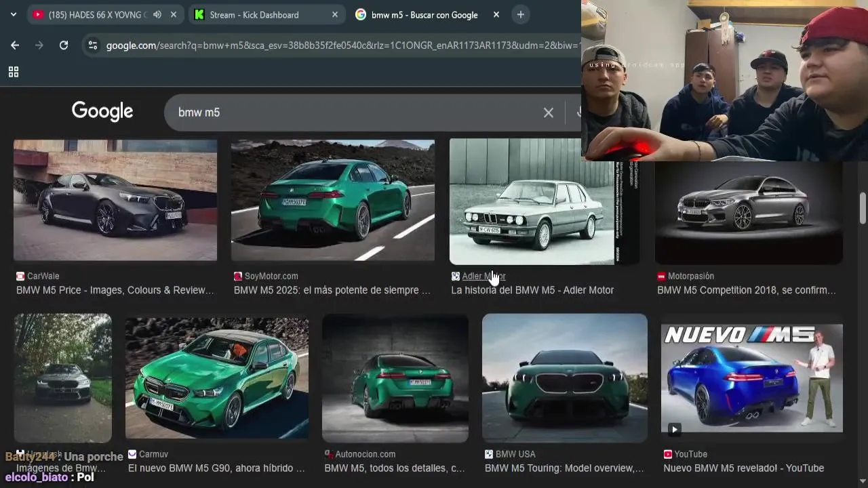Click the Motorpasión source link

(691, 276)
